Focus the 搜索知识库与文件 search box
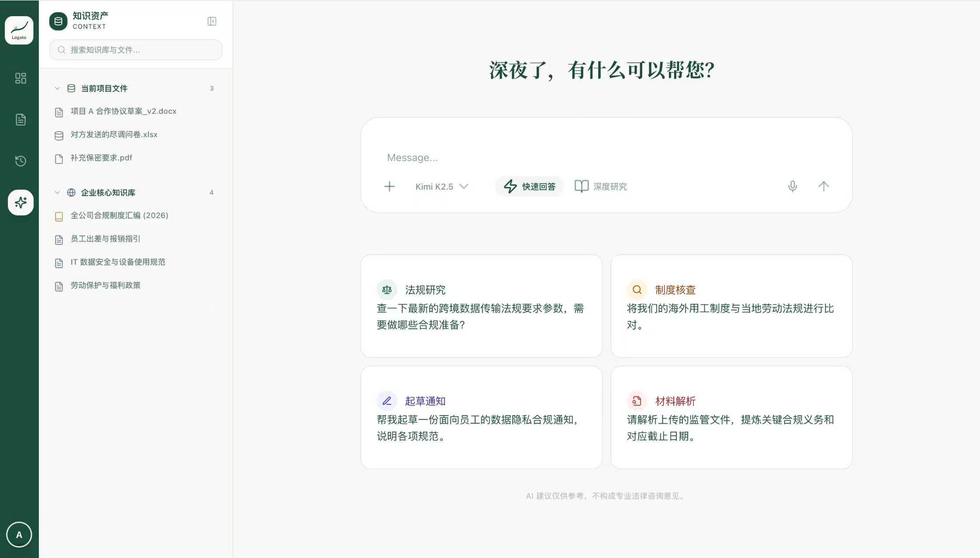Image resolution: width=980 pixels, height=558 pixels. [136, 50]
